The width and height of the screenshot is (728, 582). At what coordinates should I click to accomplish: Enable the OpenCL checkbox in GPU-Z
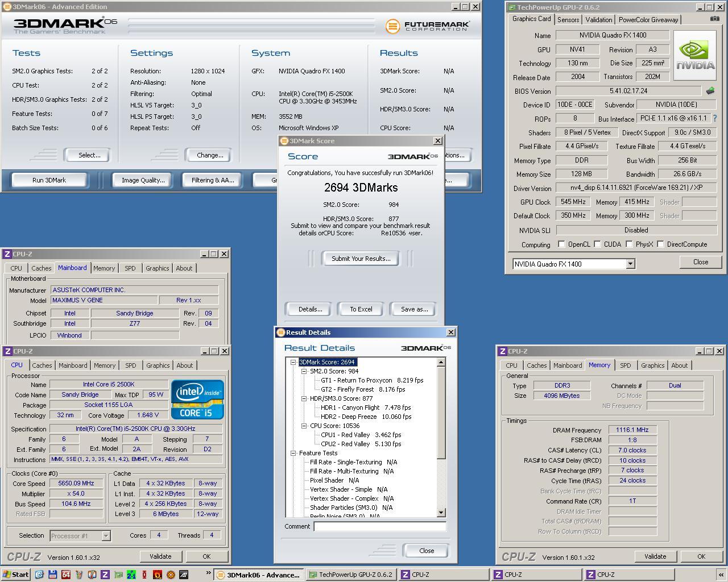point(561,244)
